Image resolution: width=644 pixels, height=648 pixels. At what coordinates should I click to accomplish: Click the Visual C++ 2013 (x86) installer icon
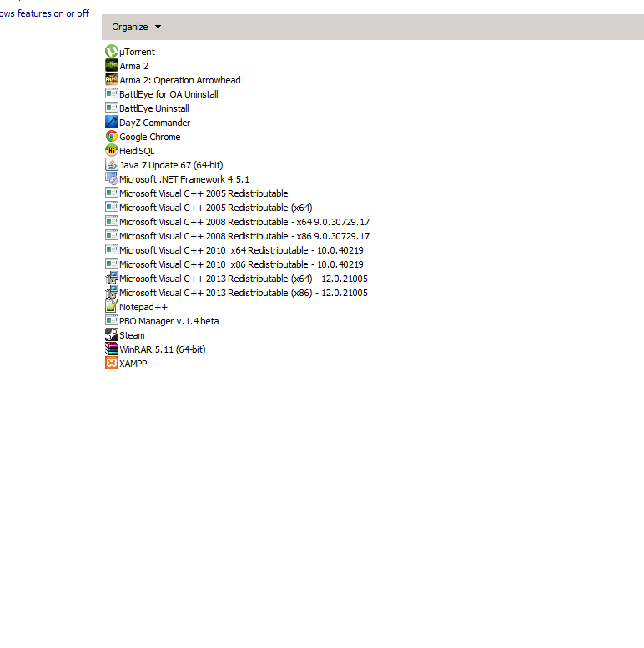(112, 292)
